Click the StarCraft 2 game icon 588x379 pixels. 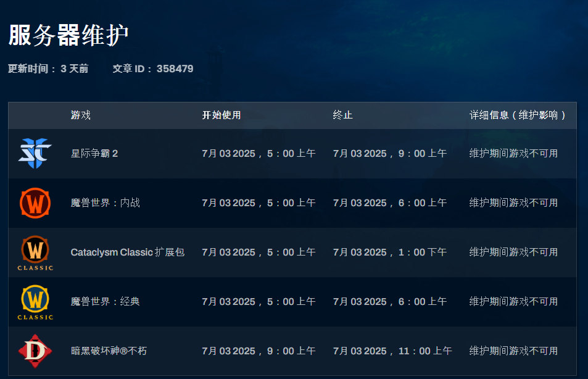tap(35, 153)
